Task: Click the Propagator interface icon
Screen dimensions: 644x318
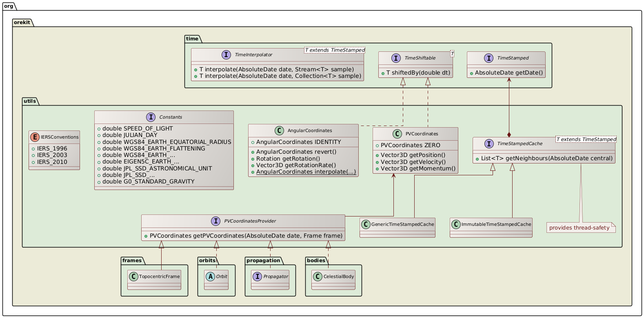Action: pos(257,276)
